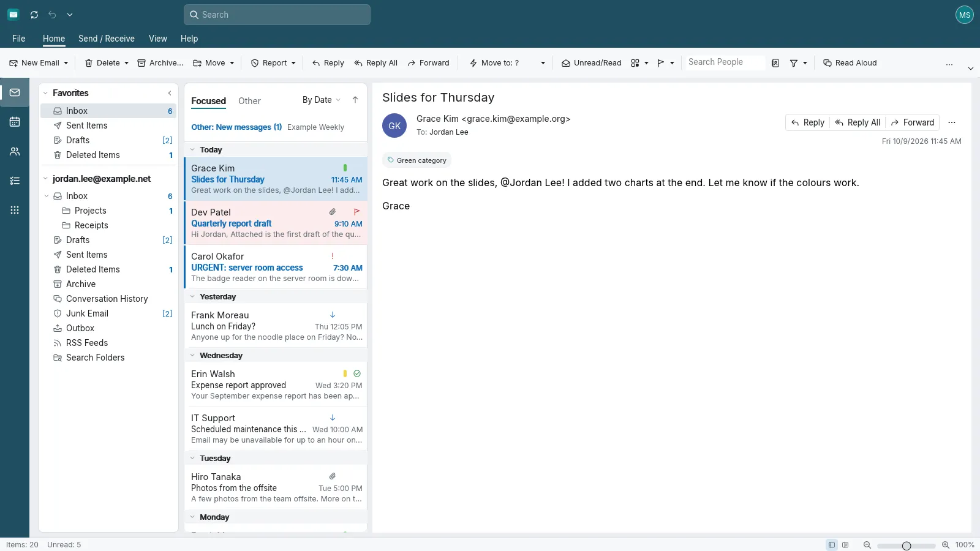The height and width of the screenshot is (551, 980).
Task: Open the More Apps grid icon
Action: pos(15,210)
